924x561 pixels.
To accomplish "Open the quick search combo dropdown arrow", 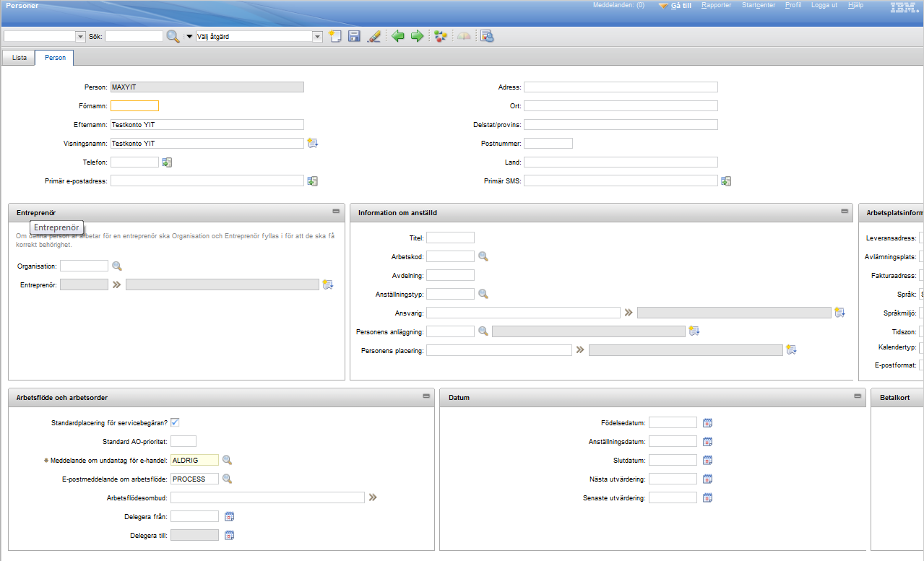I will click(81, 36).
